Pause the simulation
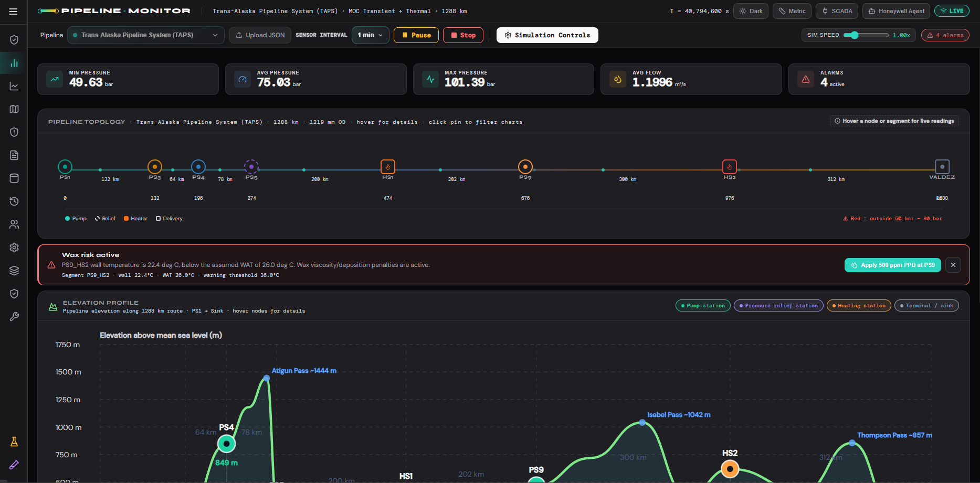980x483 pixels. (x=416, y=35)
